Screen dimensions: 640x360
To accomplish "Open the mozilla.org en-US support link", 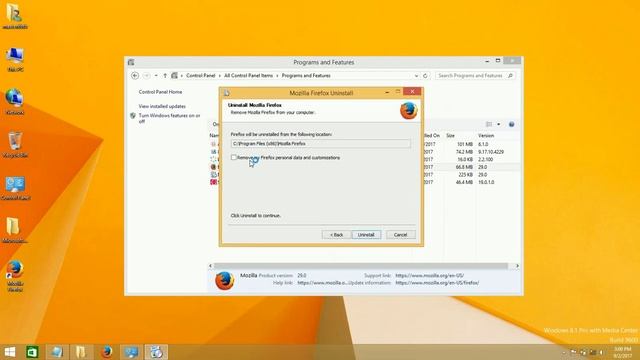I will tap(429, 276).
